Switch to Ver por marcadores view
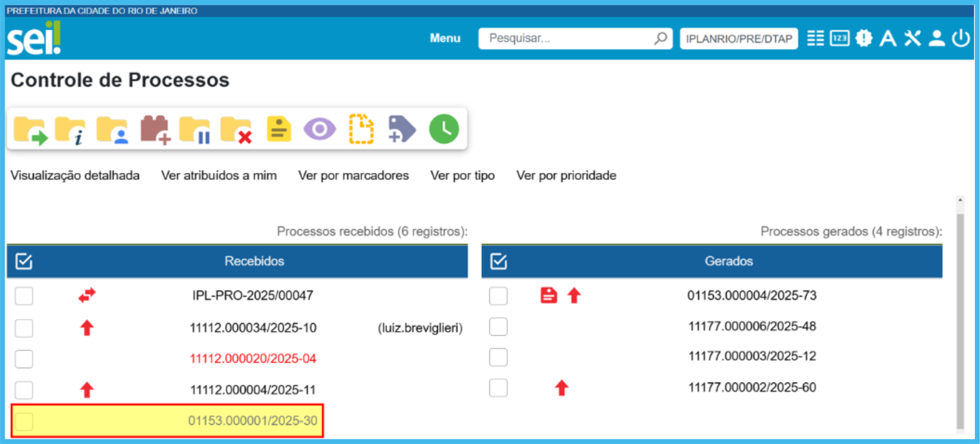Viewport: 980px width, 444px height. pyautogui.click(x=353, y=176)
